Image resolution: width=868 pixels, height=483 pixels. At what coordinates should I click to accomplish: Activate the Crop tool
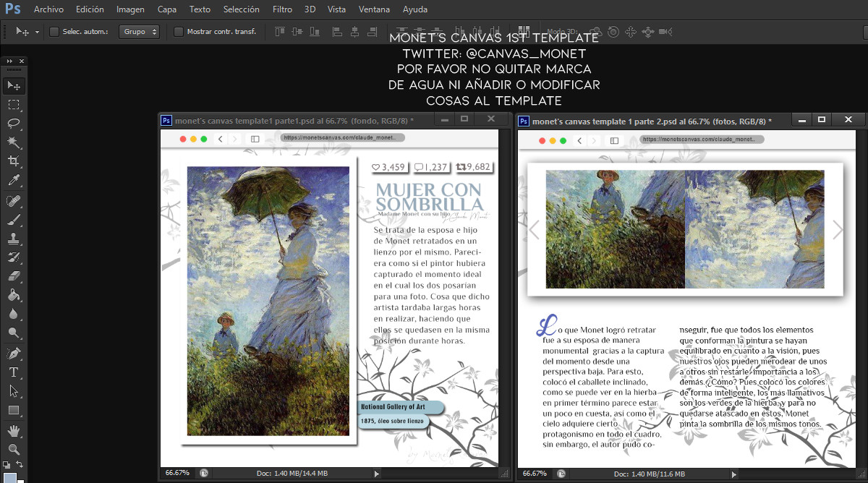tap(13, 161)
